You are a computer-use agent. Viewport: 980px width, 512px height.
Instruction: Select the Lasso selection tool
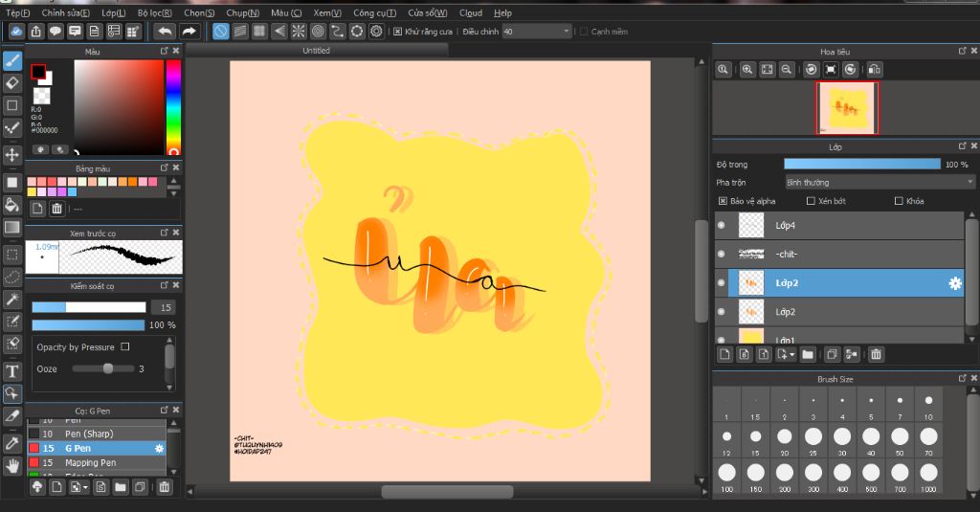click(12, 277)
